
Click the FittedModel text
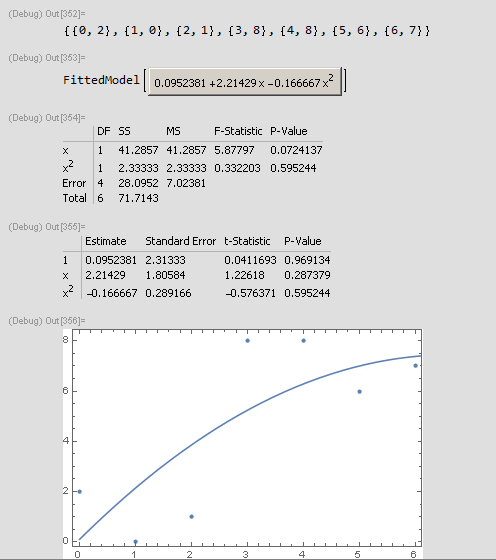[101, 80]
